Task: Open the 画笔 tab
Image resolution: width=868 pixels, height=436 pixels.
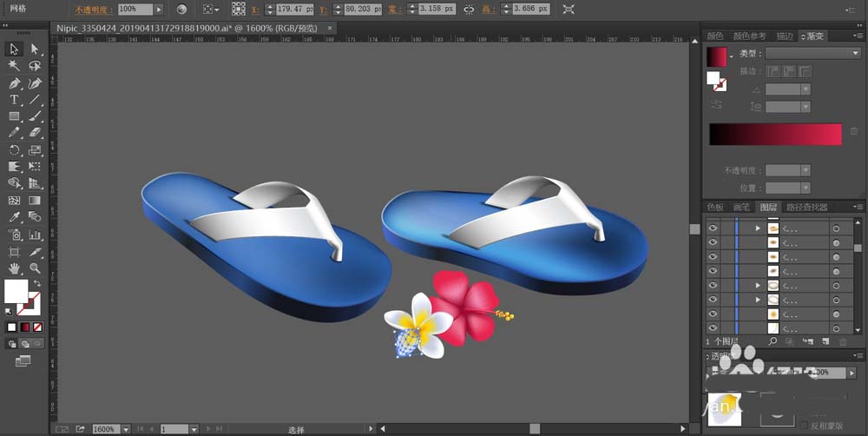Action: 741,208
